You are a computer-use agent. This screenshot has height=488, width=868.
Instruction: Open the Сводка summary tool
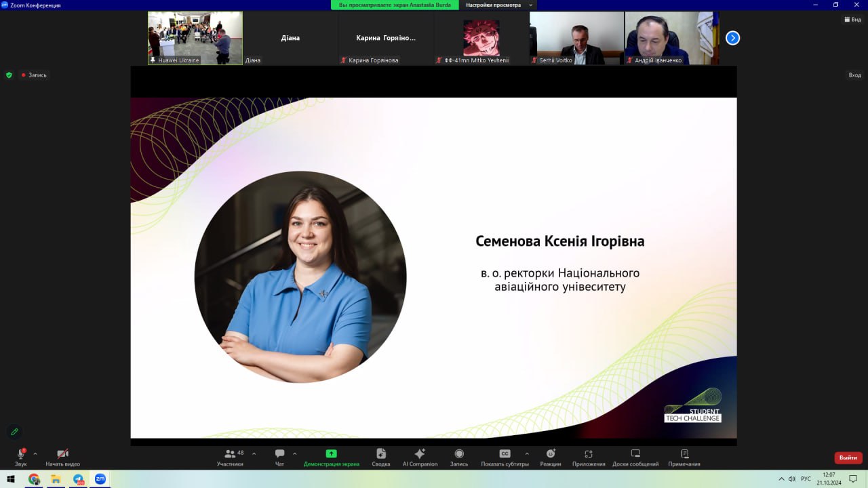pos(381,457)
